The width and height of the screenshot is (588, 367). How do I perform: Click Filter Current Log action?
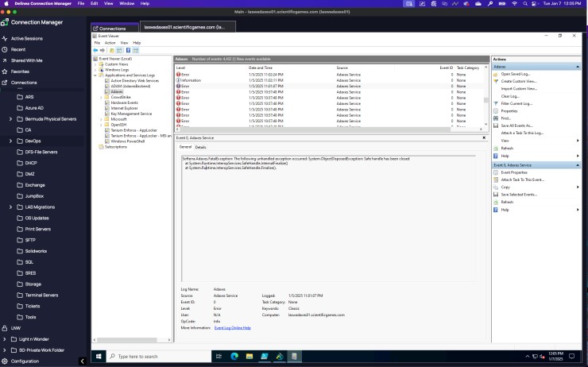click(x=516, y=103)
